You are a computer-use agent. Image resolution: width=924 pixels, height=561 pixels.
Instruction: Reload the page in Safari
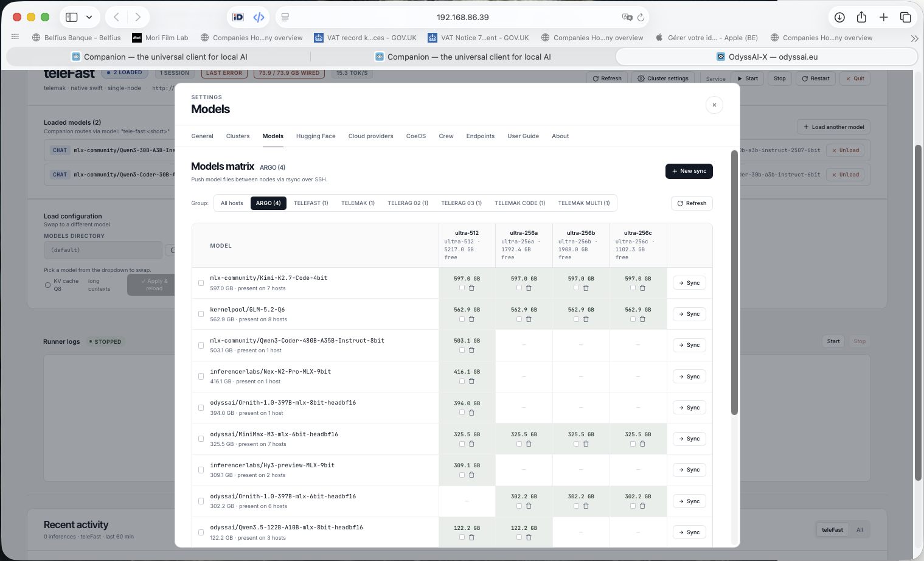coord(641,17)
